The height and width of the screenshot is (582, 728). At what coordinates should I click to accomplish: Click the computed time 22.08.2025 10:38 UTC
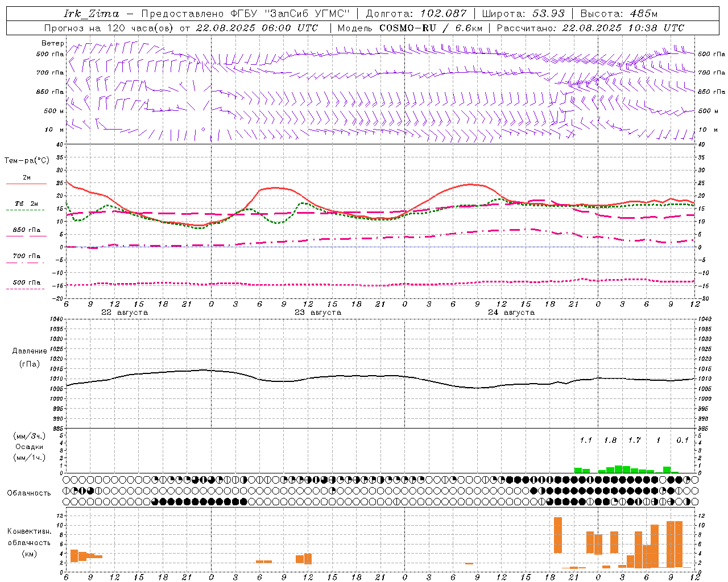tap(623, 28)
